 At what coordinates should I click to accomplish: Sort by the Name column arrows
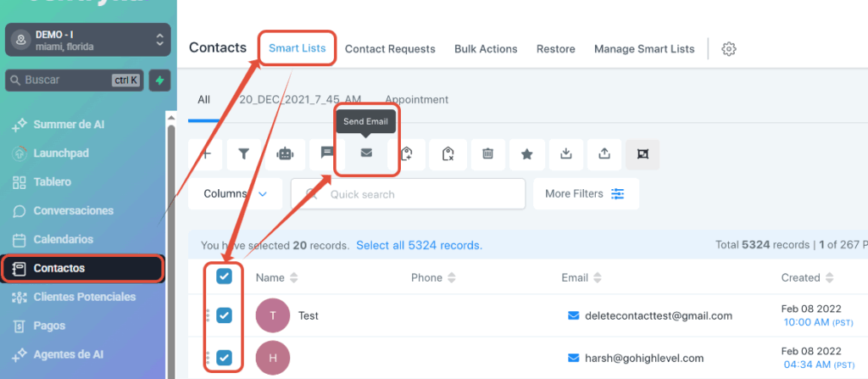coord(294,278)
